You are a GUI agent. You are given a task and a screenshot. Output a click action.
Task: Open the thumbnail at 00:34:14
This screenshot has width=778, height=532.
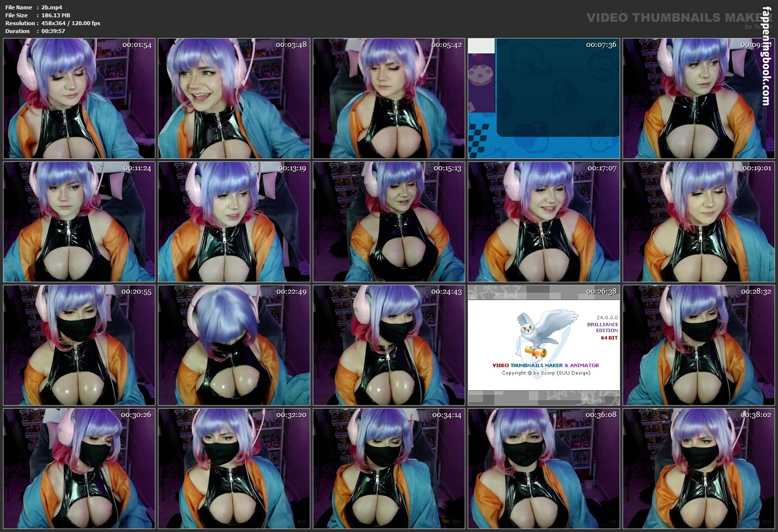(389, 469)
